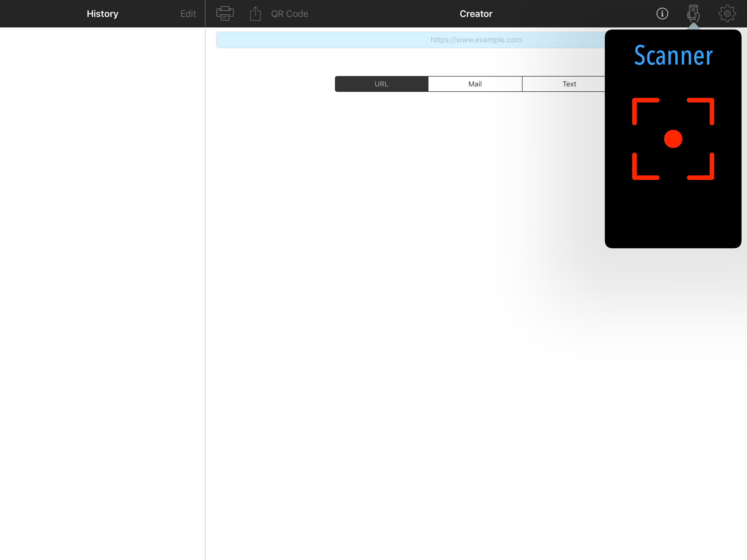Viewport: 747px width, 560px height.
Task: Switch to the Text segment
Action: pos(569,84)
